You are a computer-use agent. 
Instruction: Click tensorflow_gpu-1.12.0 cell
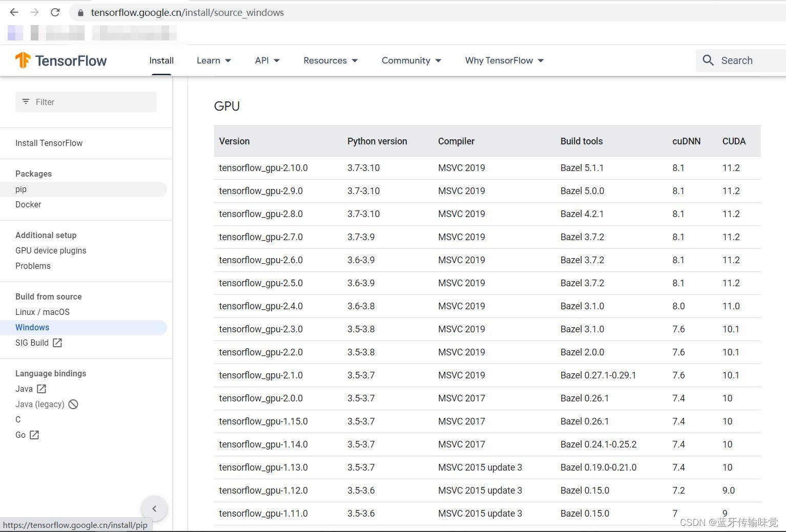tap(263, 491)
